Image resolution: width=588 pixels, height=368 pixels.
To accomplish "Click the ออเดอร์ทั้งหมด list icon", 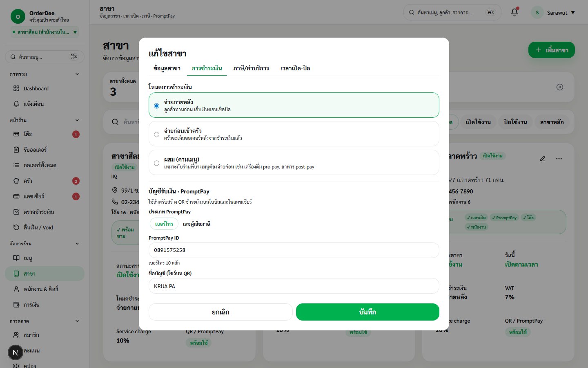I will pos(16,165).
